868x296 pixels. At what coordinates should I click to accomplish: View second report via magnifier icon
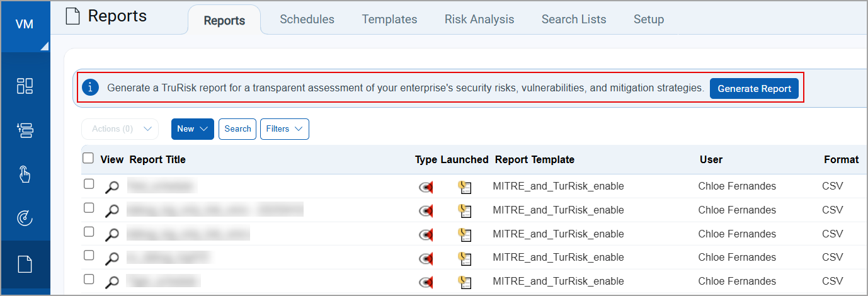click(111, 211)
